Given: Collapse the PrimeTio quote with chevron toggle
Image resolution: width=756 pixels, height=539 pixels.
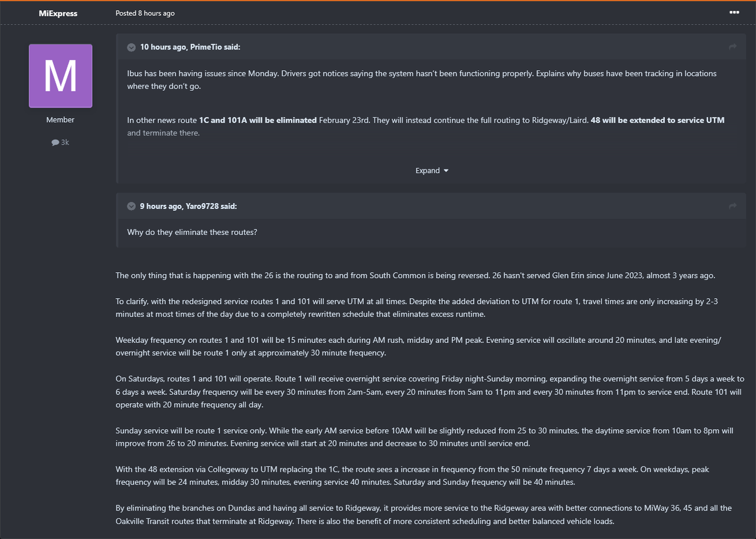Looking at the screenshot, I should (131, 47).
